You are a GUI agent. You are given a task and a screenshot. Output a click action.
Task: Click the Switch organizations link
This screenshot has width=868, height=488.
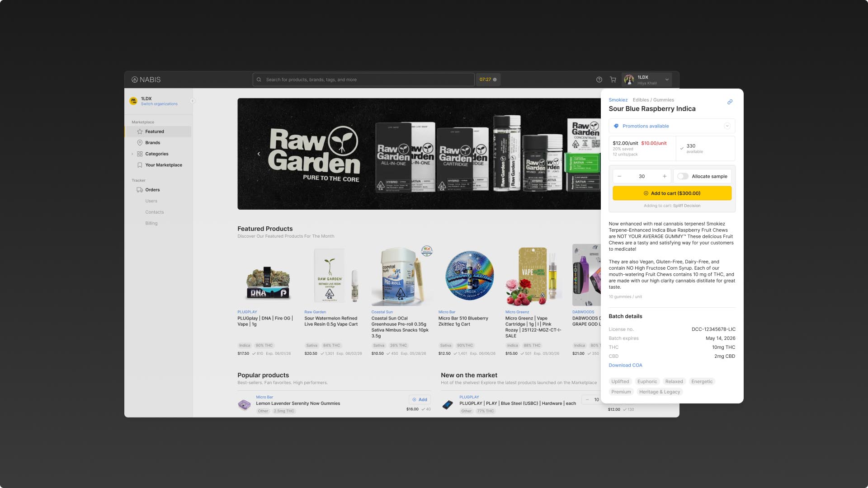(x=159, y=103)
